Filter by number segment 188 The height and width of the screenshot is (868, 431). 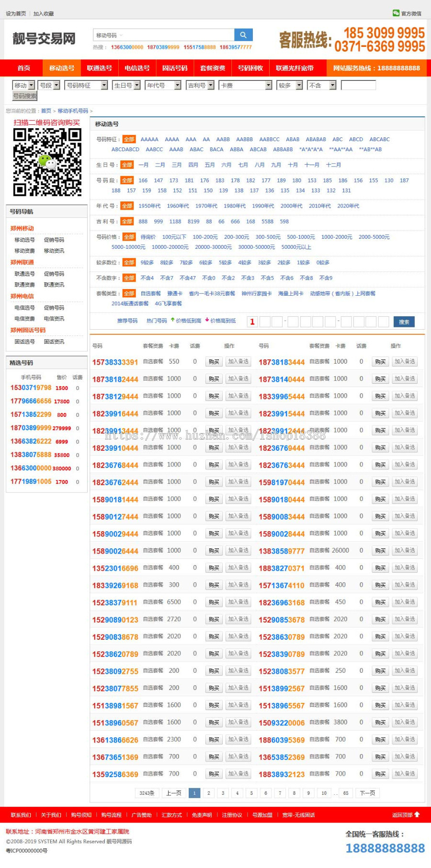pos(116,190)
